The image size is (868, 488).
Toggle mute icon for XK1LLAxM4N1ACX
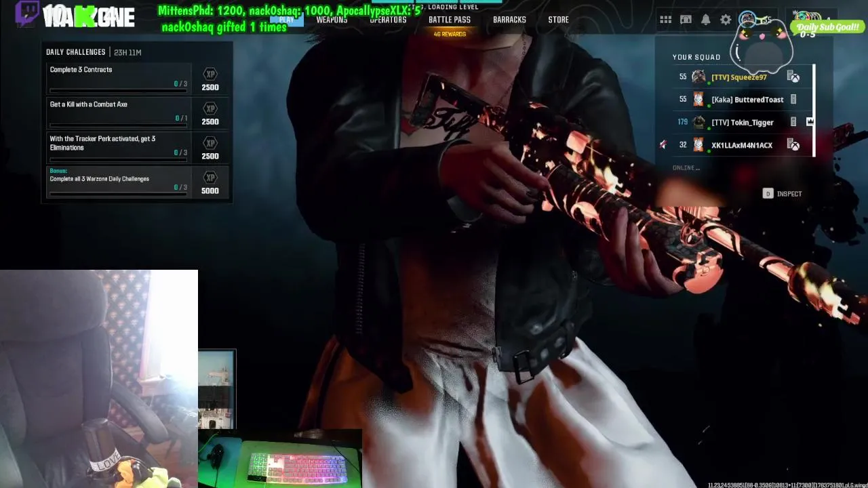click(x=663, y=144)
